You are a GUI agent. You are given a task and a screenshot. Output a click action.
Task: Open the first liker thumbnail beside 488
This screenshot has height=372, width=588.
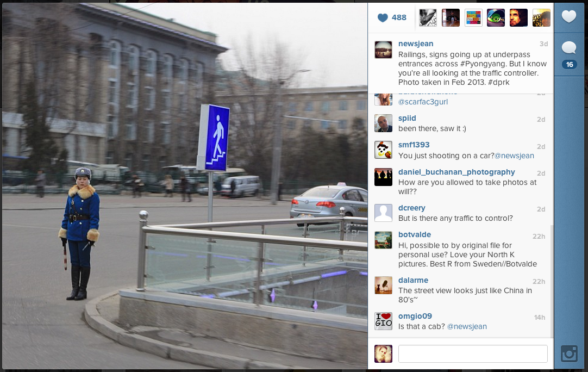point(428,17)
